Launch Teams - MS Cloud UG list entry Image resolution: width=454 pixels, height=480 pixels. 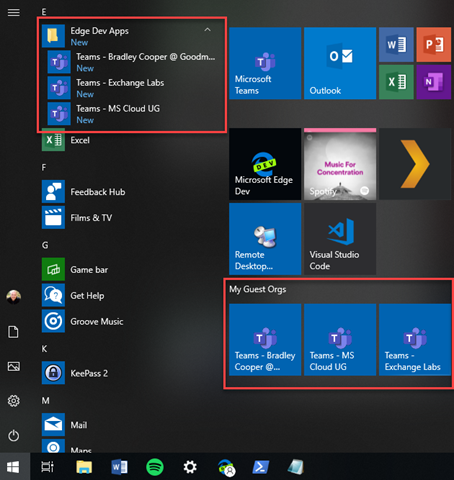132,114
